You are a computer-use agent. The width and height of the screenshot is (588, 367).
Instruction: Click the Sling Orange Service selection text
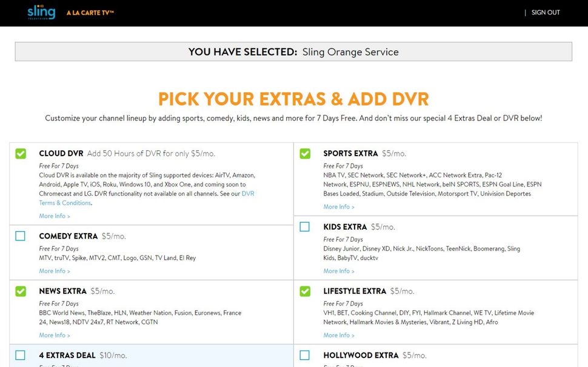click(350, 51)
